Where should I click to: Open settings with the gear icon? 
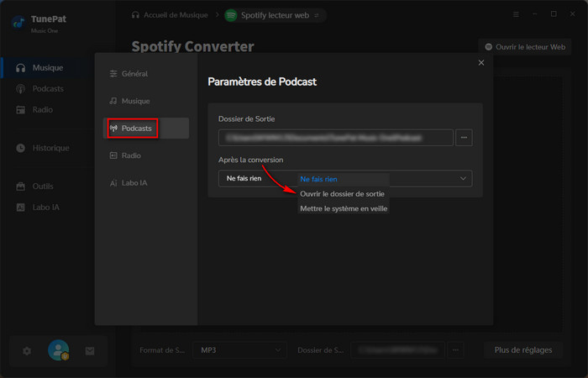click(x=27, y=351)
